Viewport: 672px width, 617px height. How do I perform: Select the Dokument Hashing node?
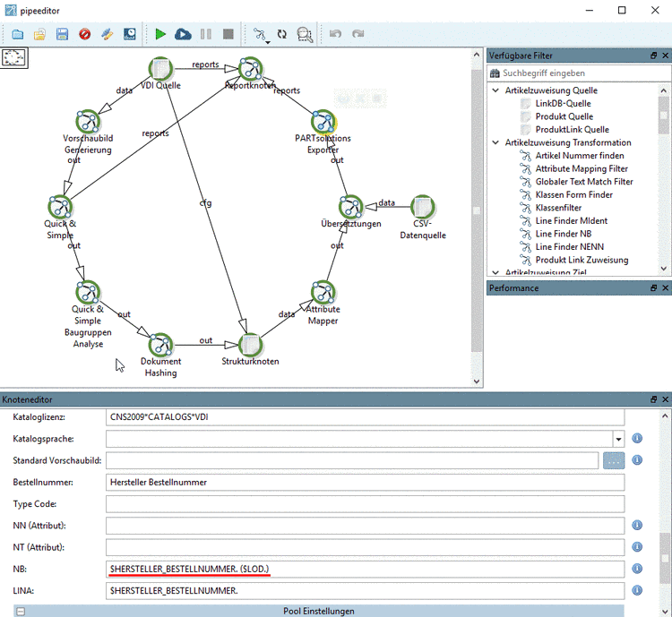160,345
